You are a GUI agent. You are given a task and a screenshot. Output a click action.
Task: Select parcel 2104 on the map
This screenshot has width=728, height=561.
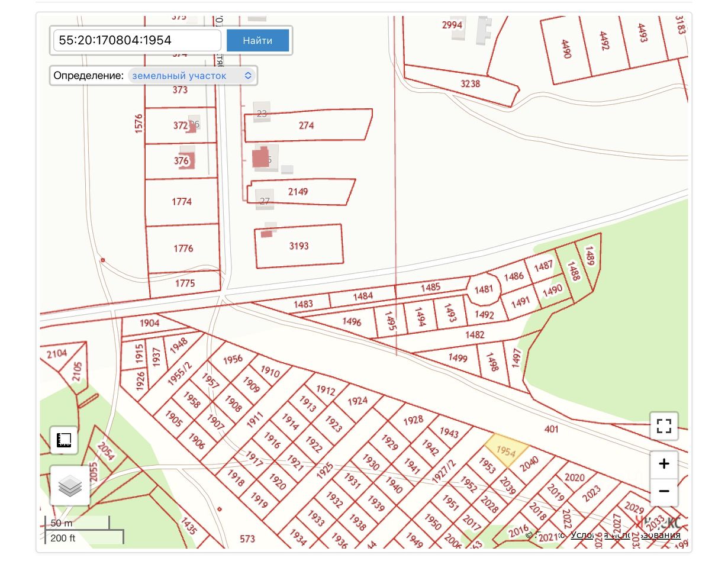[x=57, y=354]
